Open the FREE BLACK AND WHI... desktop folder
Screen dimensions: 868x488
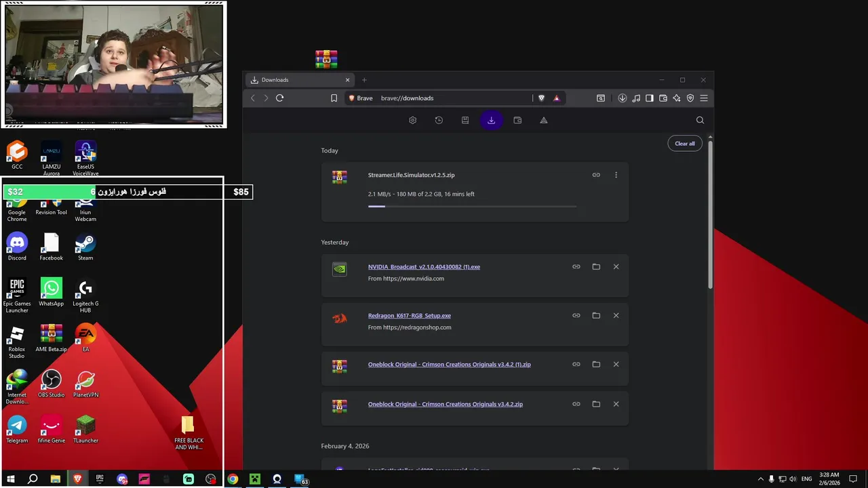click(x=189, y=434)
